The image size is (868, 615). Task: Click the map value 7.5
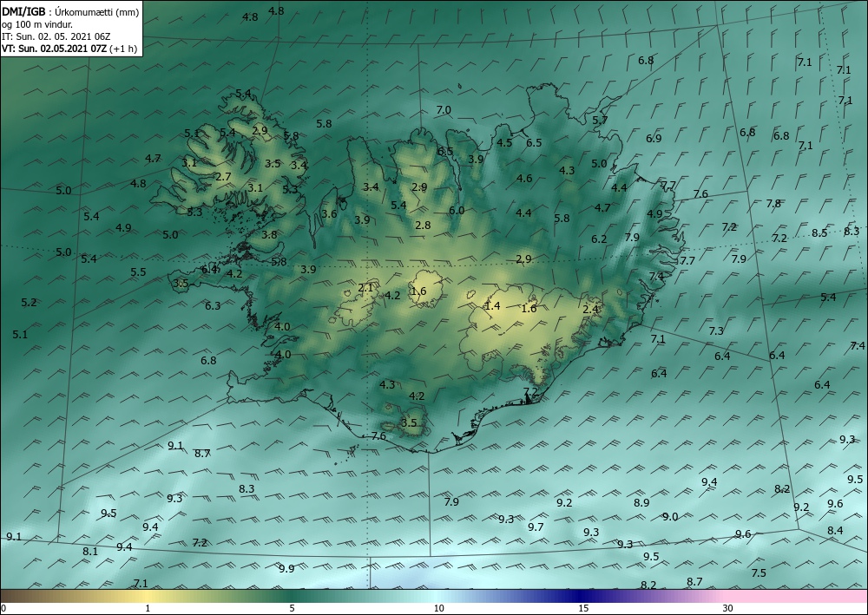pos(759,573)
